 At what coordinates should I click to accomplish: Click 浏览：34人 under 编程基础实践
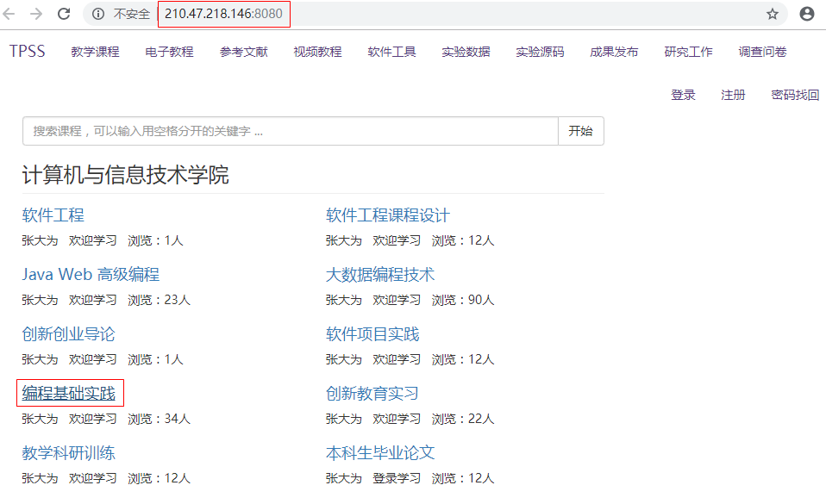pyautogui.click(x=160, y=419)
